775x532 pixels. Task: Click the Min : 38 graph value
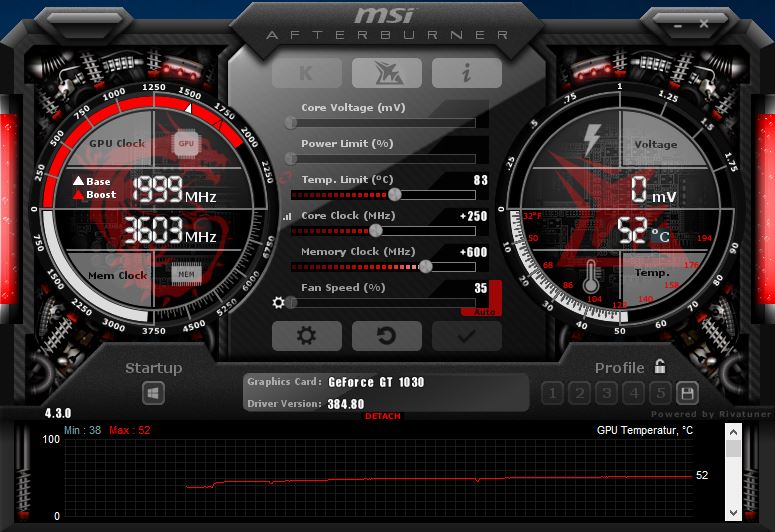82,430
